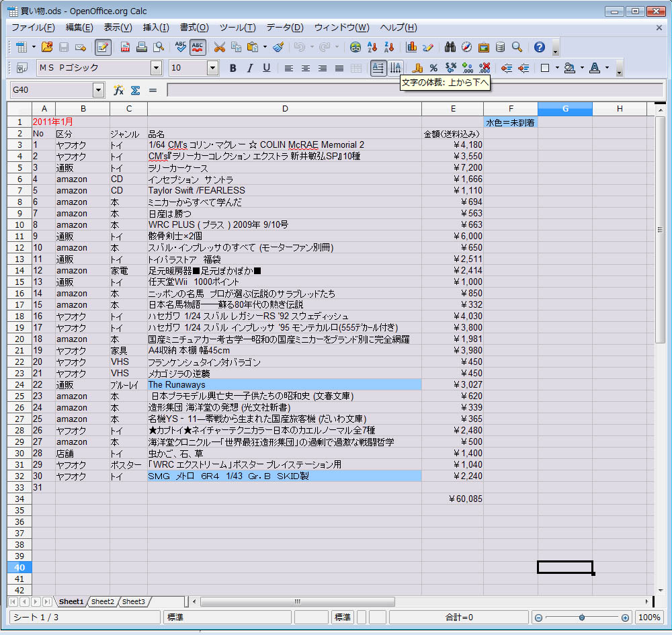
Task: Click the zoom in plus button
Action: [x=625, y=618]
